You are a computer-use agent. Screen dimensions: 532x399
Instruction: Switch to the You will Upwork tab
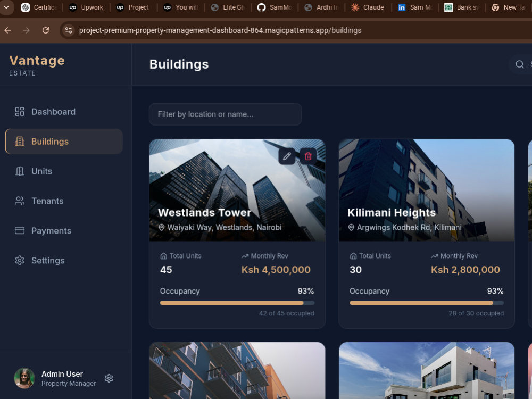180,7
